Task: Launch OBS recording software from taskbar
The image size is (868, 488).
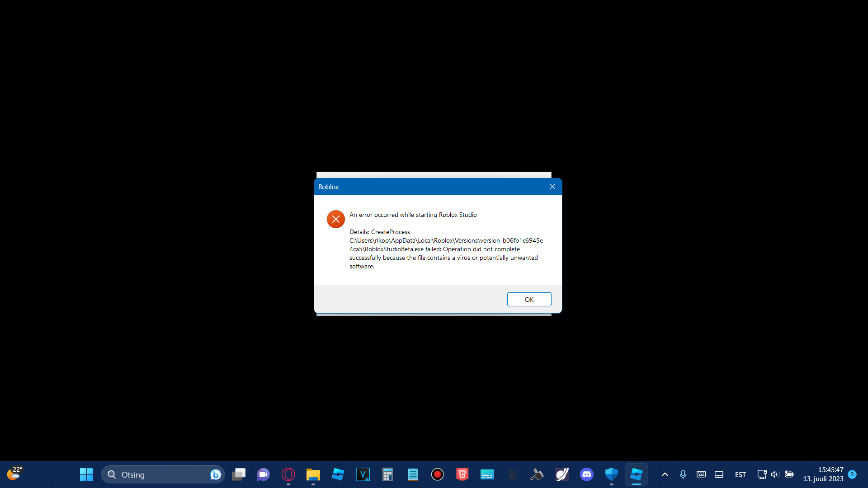Action: click(438, 474)
